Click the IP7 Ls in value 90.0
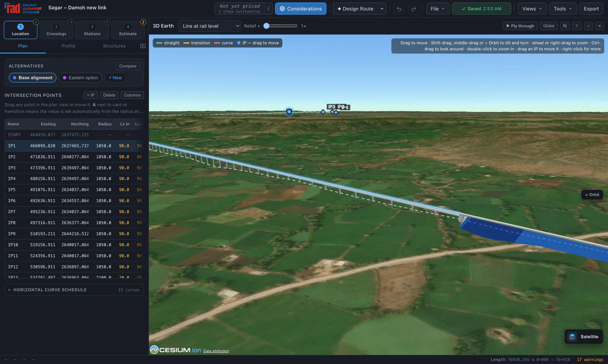This screenshot has width=608, height=364. pyautogui.click(x=124, y=212)
